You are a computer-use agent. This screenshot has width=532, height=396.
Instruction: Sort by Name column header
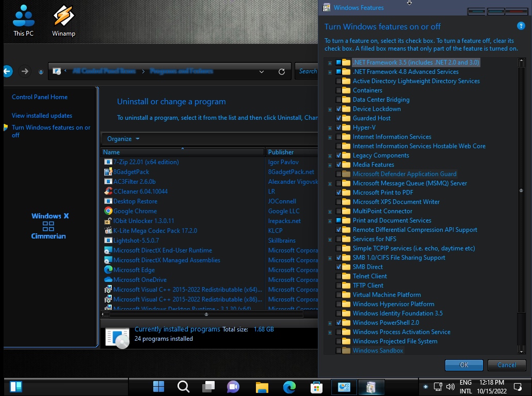pyautogui.click(x=183, y=152)
